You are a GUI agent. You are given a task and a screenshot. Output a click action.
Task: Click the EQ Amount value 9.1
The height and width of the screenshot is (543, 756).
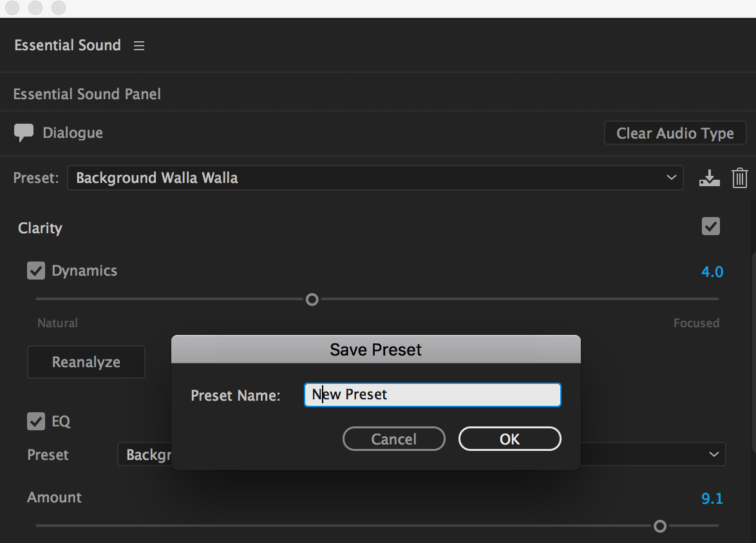(712, 499)
